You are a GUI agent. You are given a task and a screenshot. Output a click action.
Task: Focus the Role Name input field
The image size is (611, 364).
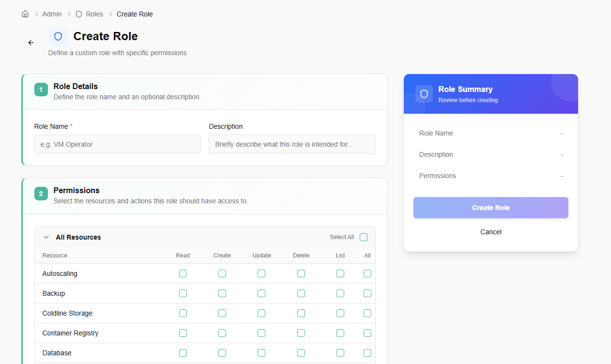[118, 144]
